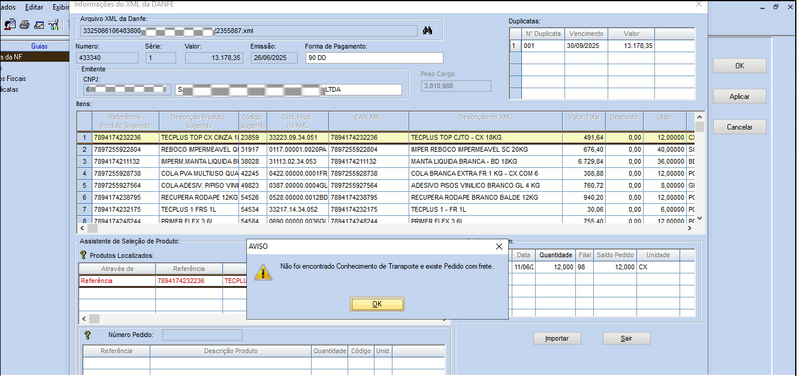Click the key icon beside Produtos Localizados
Screen dimensions: 800x379
coord(84,255)
